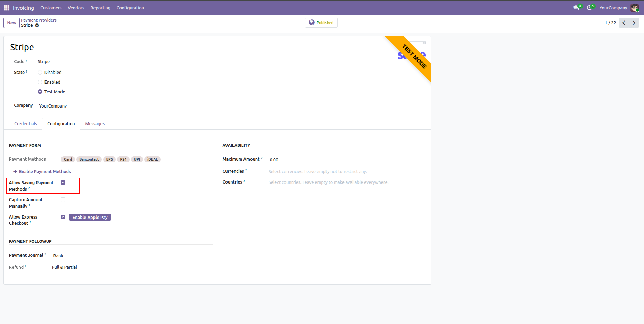Viewport: 644px width, 324px height.
Task: Open the Configuration top menu
Action: (x=130, y=8)
